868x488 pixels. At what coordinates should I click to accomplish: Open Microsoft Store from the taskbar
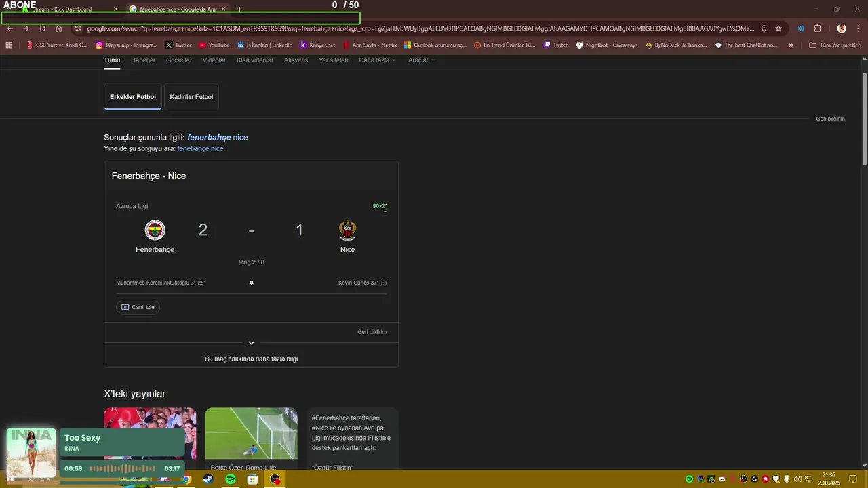[252, 479]
